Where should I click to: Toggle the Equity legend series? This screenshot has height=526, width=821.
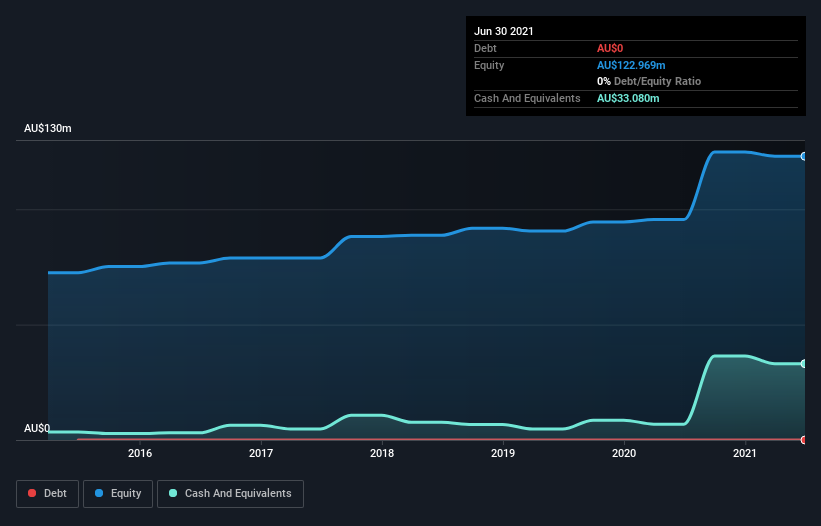click(x=118, y=494)
